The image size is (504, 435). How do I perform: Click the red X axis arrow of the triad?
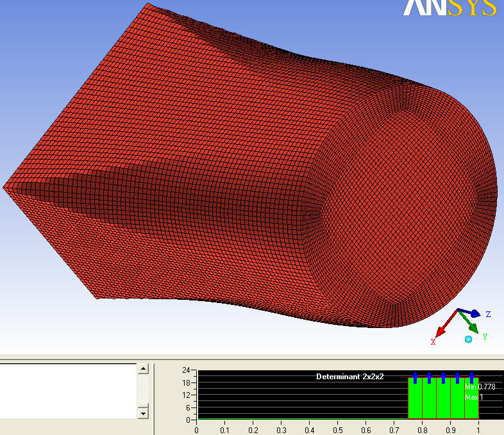click(442, 329)
